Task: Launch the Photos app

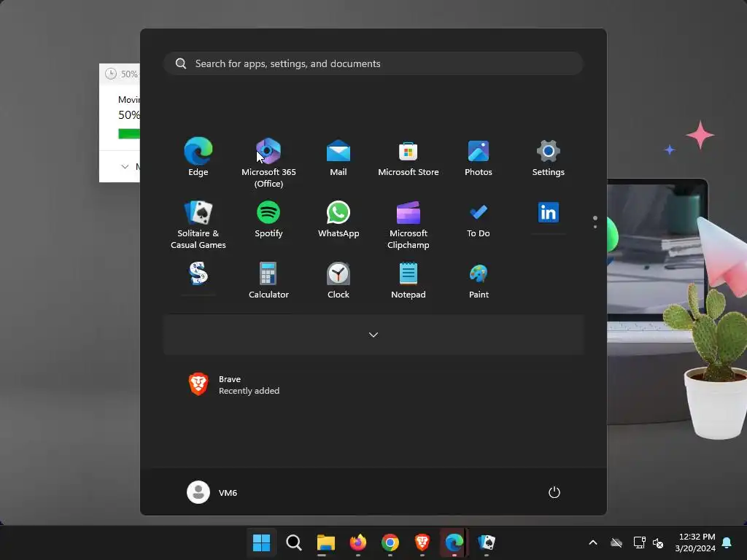Action: click(479, 157)
